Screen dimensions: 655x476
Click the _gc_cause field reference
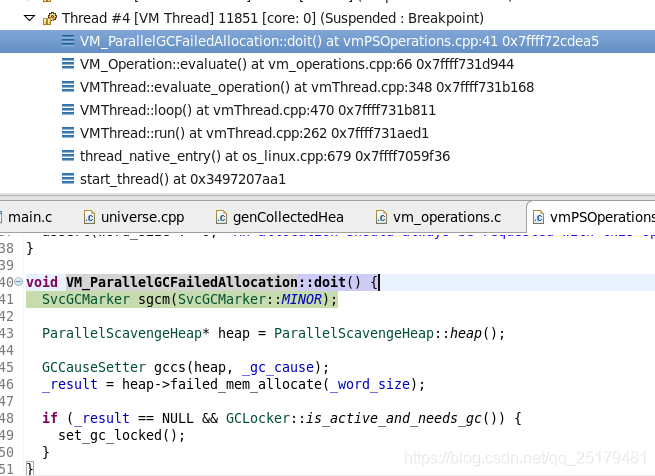(278, 367)
